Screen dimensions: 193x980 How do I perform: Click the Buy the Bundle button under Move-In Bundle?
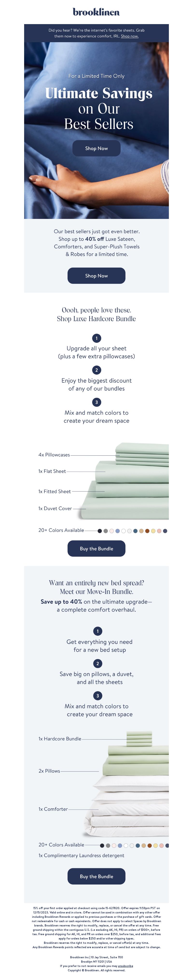click(x=96, y=876)
